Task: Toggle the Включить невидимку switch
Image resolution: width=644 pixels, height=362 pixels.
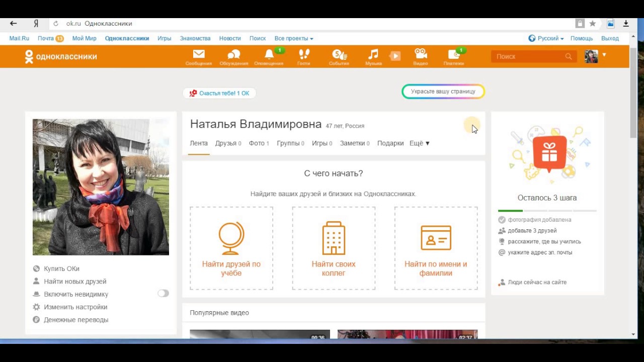Action: (x=163, y=294)
